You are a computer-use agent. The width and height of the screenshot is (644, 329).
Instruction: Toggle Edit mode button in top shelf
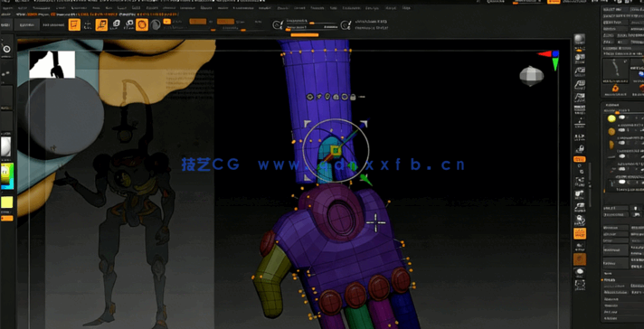(x=74, y=24)
